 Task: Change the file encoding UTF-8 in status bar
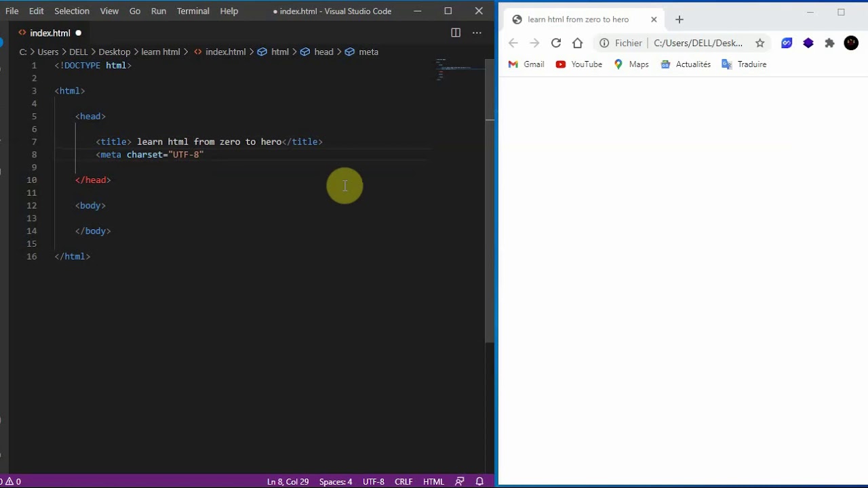[x=374, y=481]
